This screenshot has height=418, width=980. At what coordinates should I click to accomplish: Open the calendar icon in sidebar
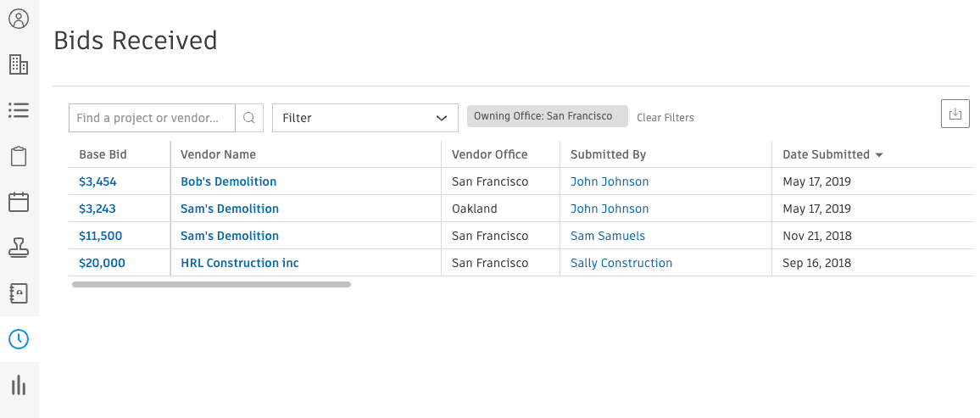click(19, 202)
